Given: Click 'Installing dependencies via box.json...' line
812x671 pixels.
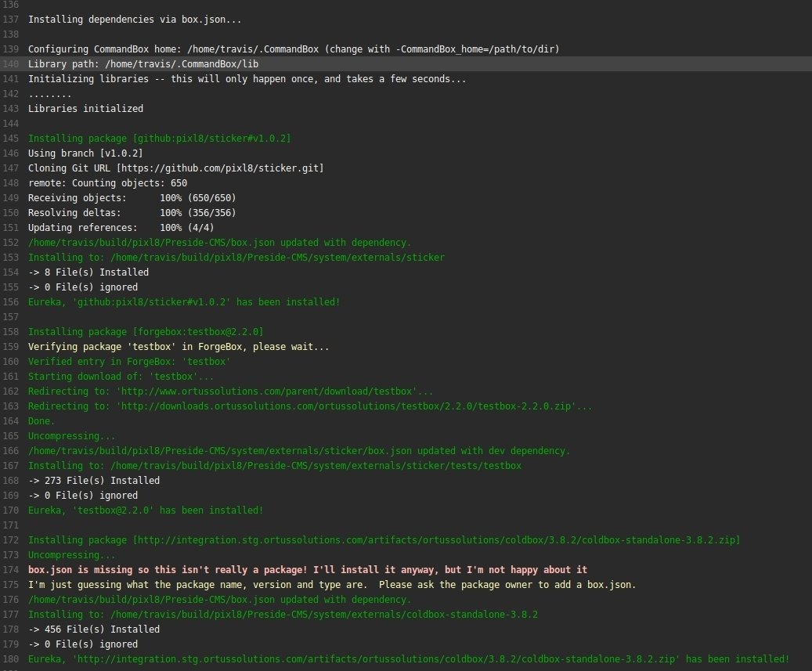Looking at the screenshot, I should pyautogui.click(x=135, y=20).
